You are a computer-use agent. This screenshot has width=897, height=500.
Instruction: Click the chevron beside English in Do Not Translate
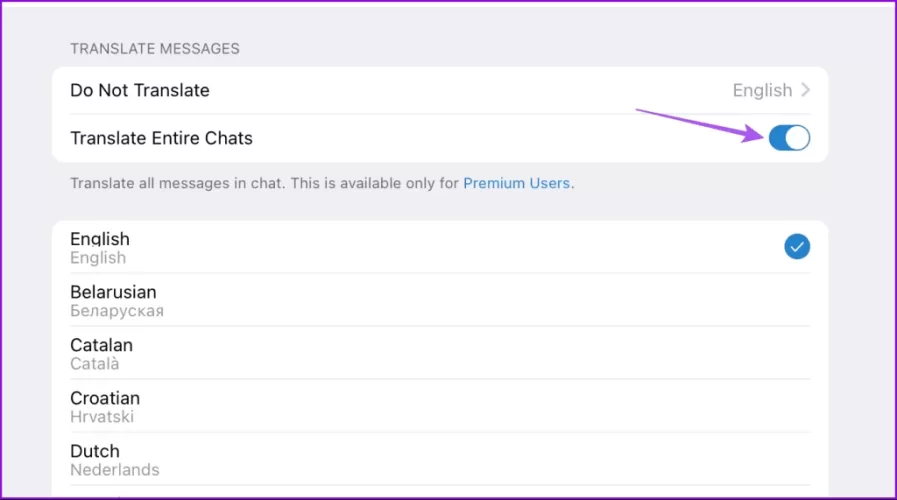click(805, 91)
